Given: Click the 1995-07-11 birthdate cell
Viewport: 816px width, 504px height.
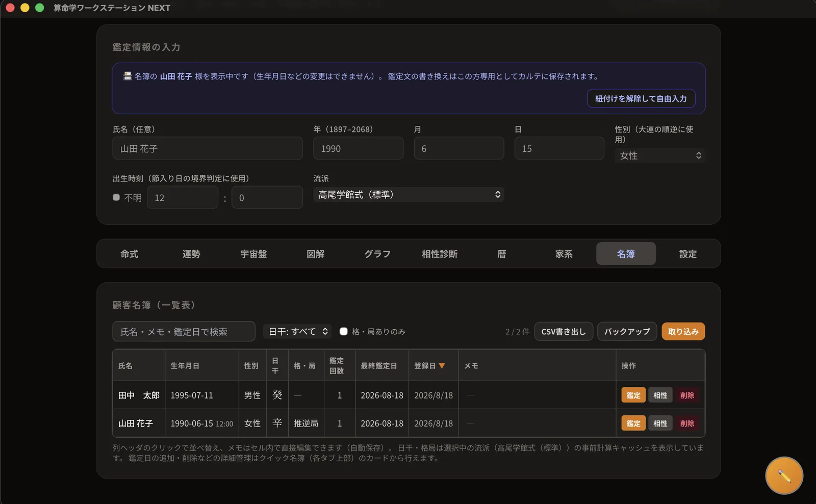Looking at the screenshot, I should tap(202, 395).
